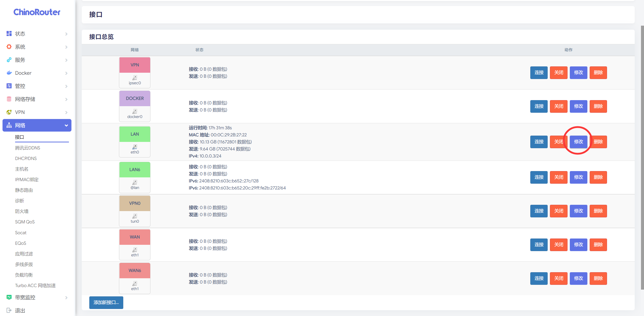The width and height of the screenshot is (644, 316).
Task: Click the 状态 dashboard icon in sidebar
Action: point(9,33)
